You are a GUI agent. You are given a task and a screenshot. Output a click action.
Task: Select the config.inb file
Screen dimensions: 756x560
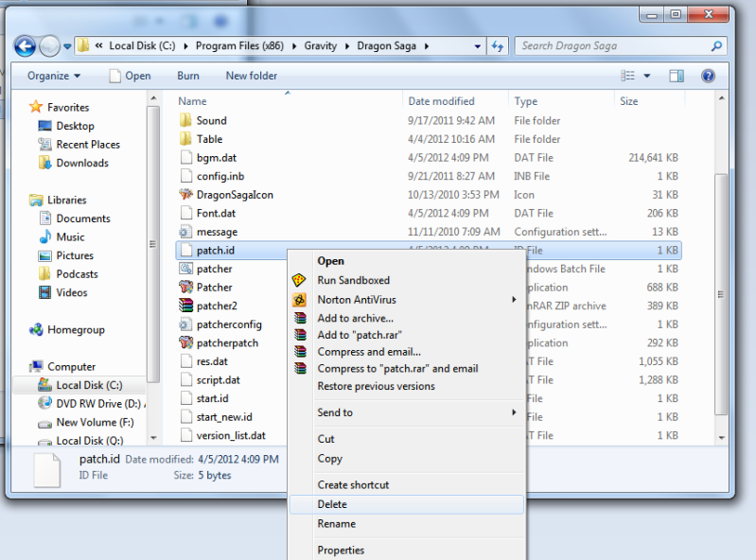212,176
